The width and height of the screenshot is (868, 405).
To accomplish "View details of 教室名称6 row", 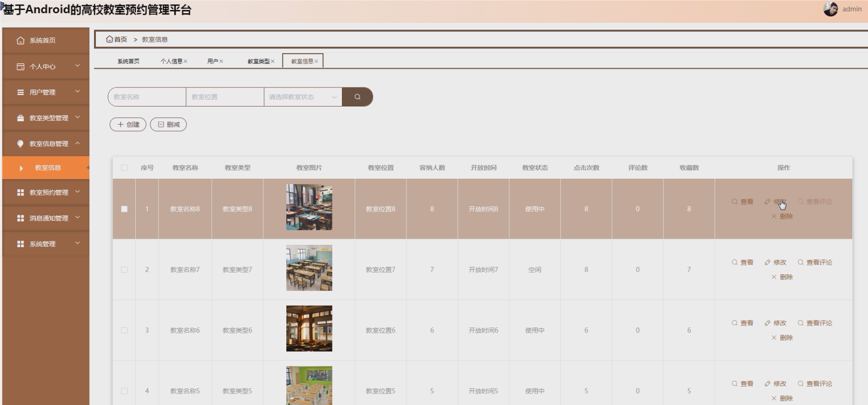I will [x=743, y=323].
